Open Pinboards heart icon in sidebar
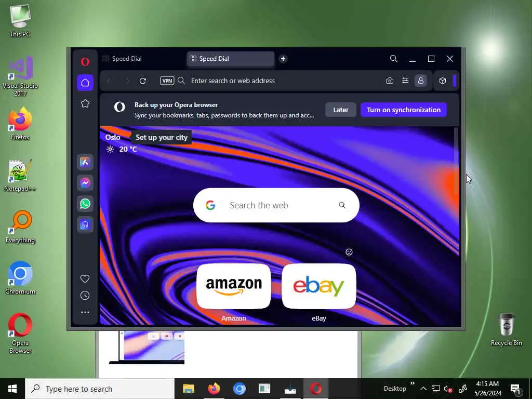The width and height of the screenshot is (532, 399). 85,278
